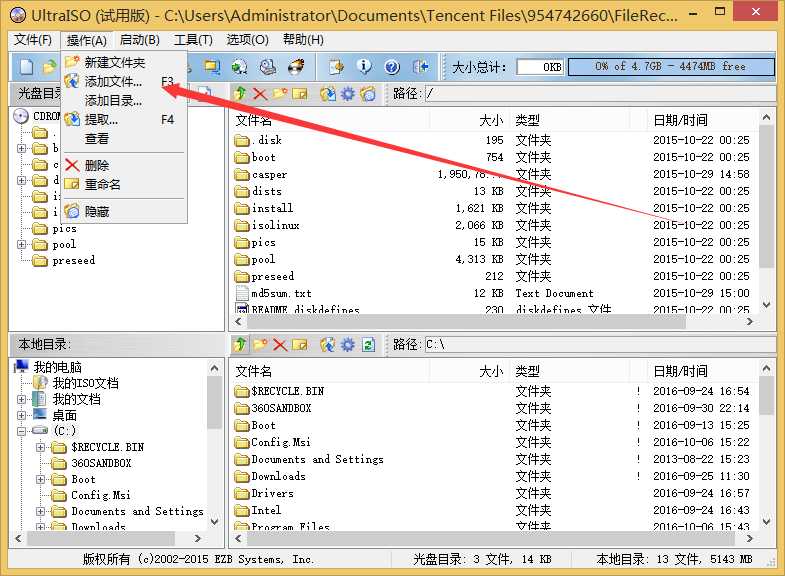Click the make CD image icon
The height and width of the screenshot is (576, 785).
[x=240, y=67]
